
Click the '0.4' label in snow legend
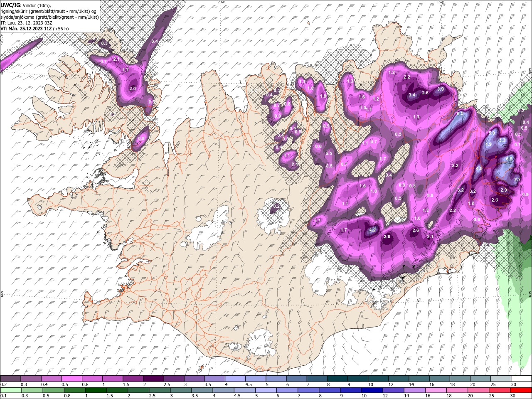[44, 384]
